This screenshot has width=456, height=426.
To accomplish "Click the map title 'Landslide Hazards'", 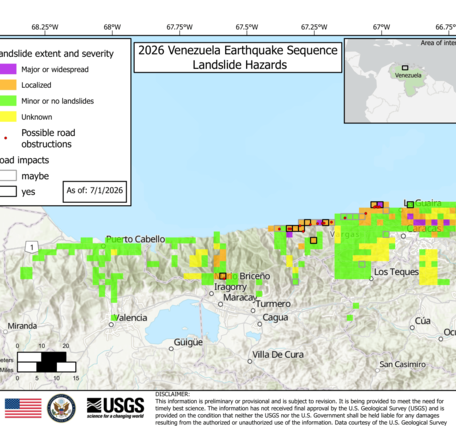I will (x=240, y=65).
